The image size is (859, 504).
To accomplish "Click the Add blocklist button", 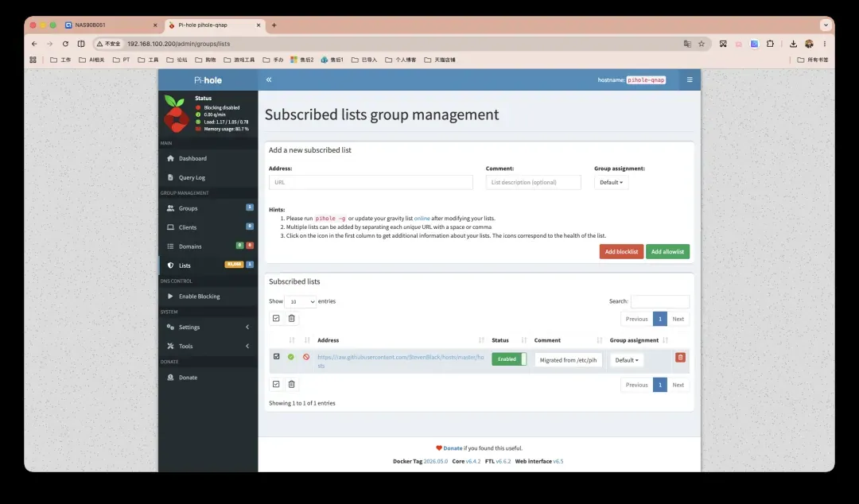I will [621, 251].
